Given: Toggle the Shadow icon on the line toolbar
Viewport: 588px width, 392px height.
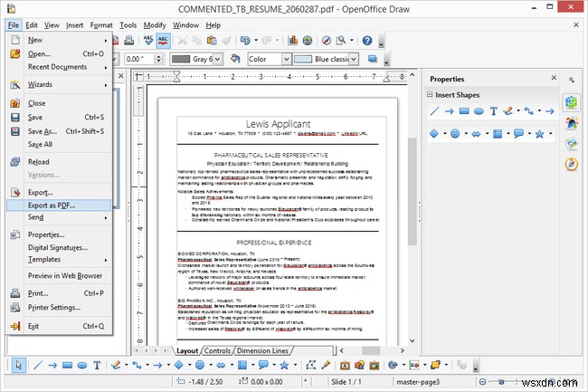Looking at the screenshot, I should coord(373,59).
